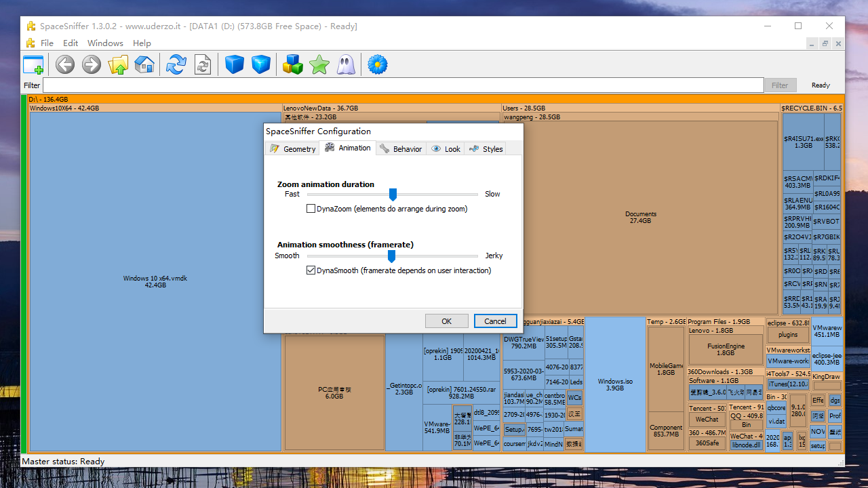Select the green star toolbar icon
The image size is (868, 488).
319,64
